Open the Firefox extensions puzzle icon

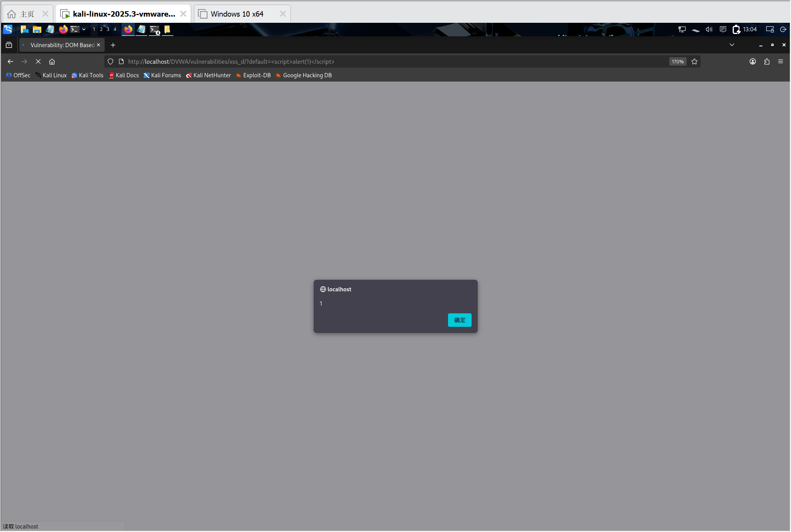[x=767, y=61]
